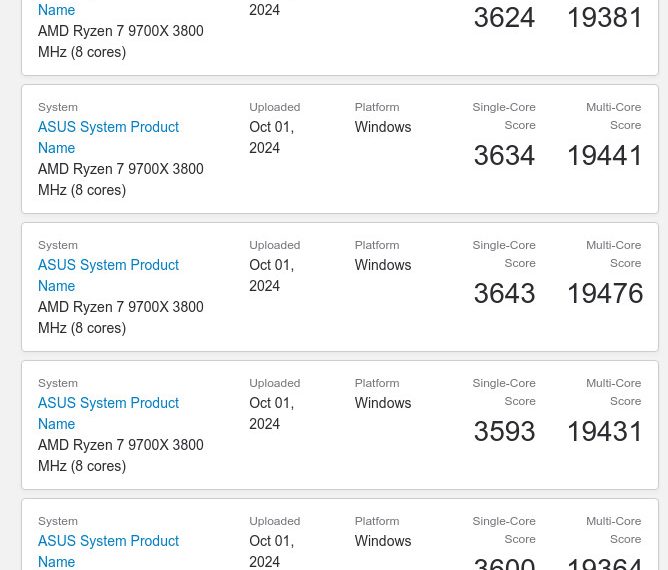This screenshot has width=668, height=570.
Task: Click the multi-core score 19431
Action: [605, 431]
